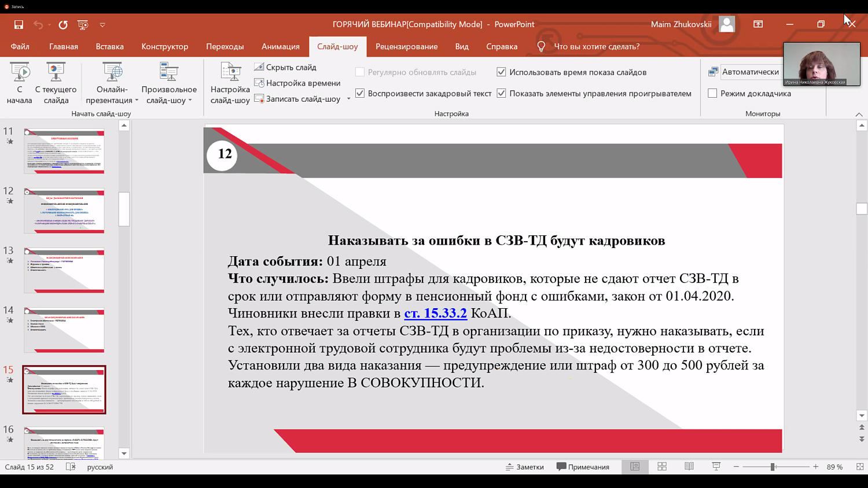The image size is (868, 488).
Task: Switch to the Анимация tab
Action: point(281,46)
